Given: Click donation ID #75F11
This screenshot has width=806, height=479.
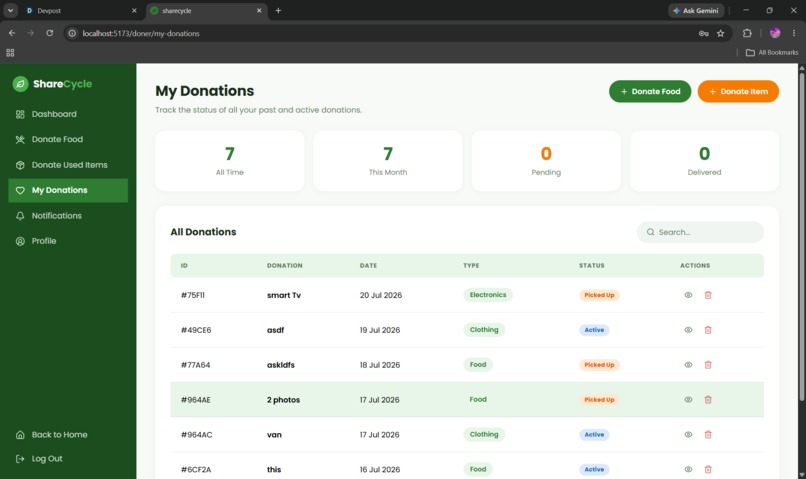Looking at the screenshot, I should pos(193,295).
